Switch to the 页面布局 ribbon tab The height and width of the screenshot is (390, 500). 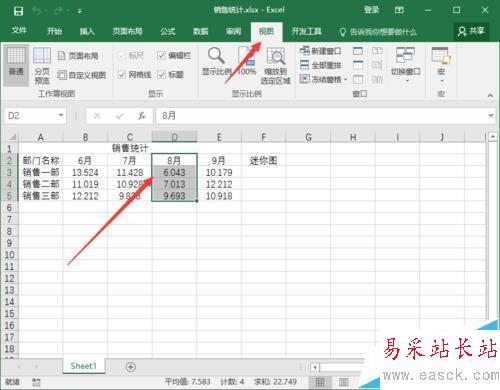(x=127, y=31)
